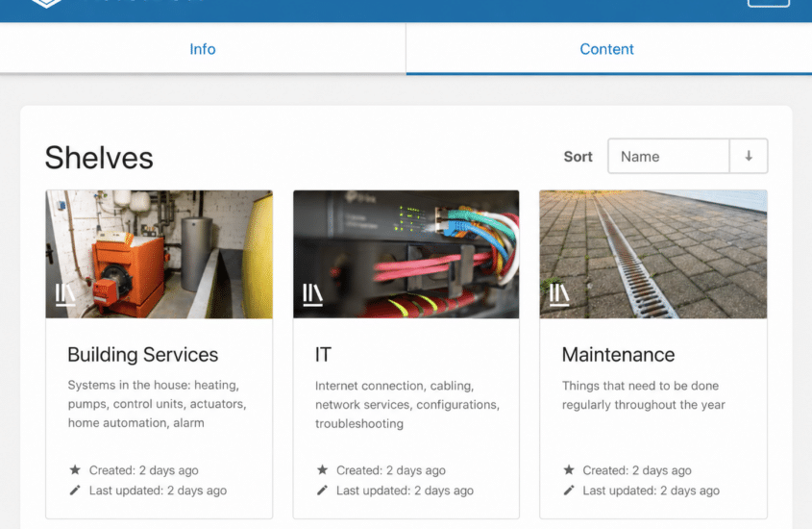Click the IT shelf description text

point(407,404)
